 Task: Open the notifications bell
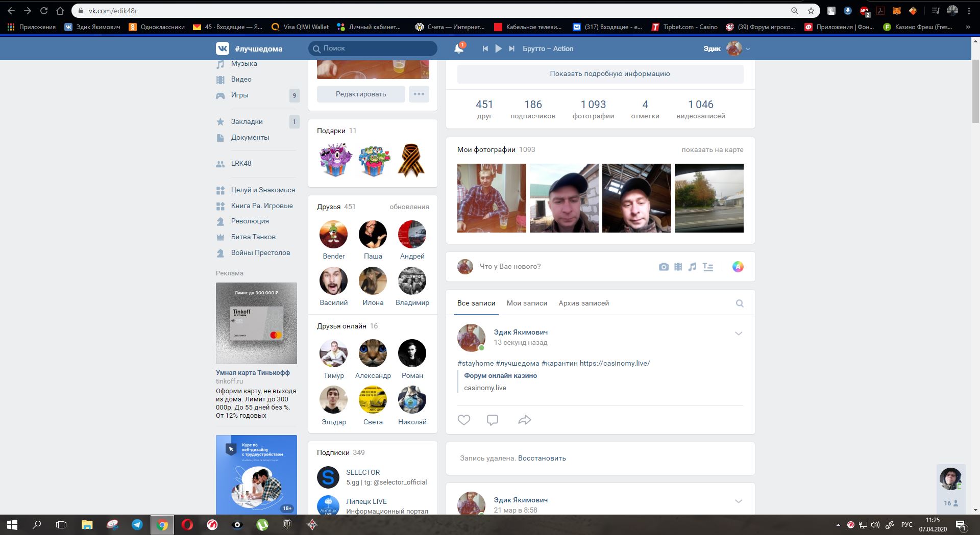point(459,48)
